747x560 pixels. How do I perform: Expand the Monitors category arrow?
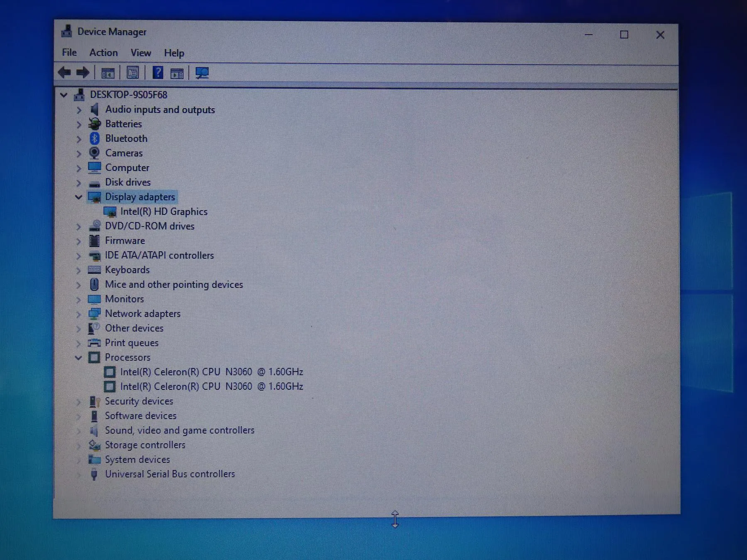[x=78, y=299]
